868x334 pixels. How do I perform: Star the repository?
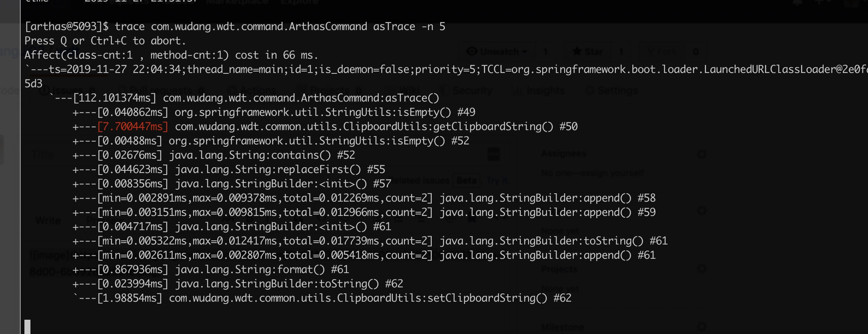coord(587,52)
